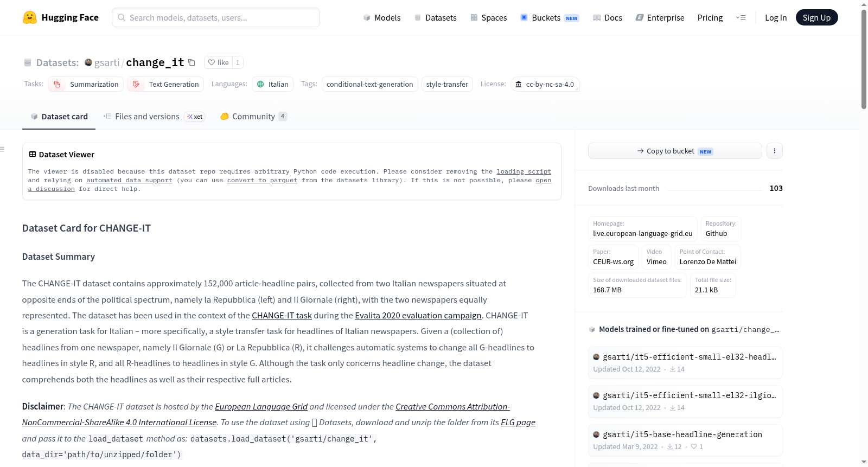Select the Italian language tag
The width and height of the screenshot is (868, 467).
(273, 84)
